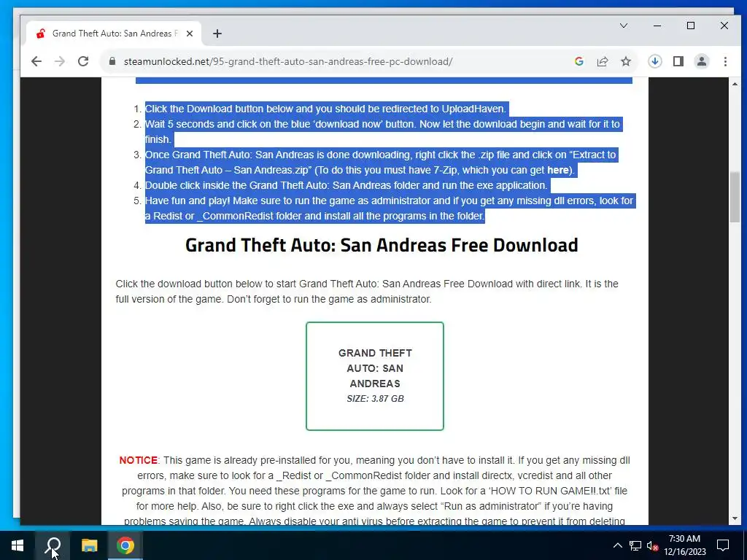Viewport: 747px width, 560px height.
Task: Click Grand Theft Auto: San Andreas download button
Action: [x=375, y=376]
